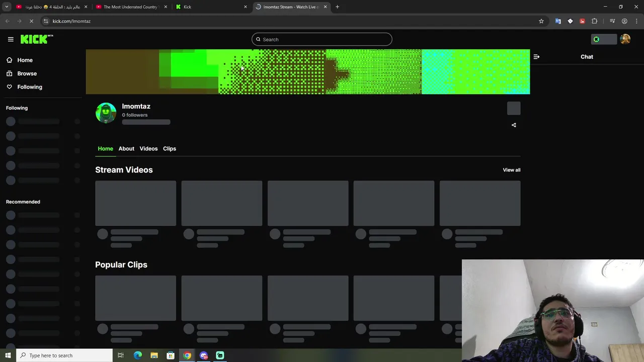Open the Kick wallet button
Viewport: 644px width, 362px height.
[604, 39]
